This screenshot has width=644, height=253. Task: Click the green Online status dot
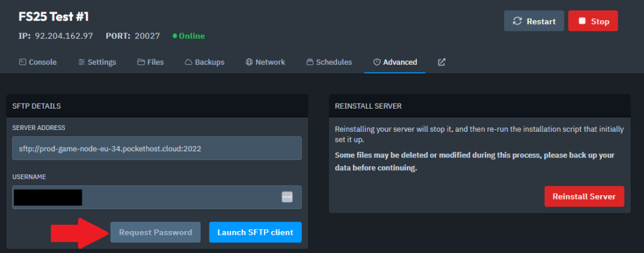(x=175, y=36)
